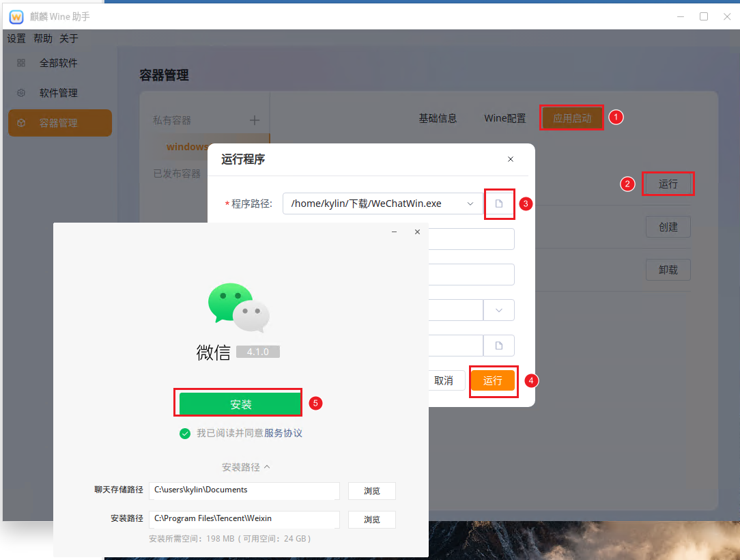Expand the dropdown chevron in 运行程序 dialog
Image resolution: width=740 pixels, height=560 pixels.
[x=499, y=310]
